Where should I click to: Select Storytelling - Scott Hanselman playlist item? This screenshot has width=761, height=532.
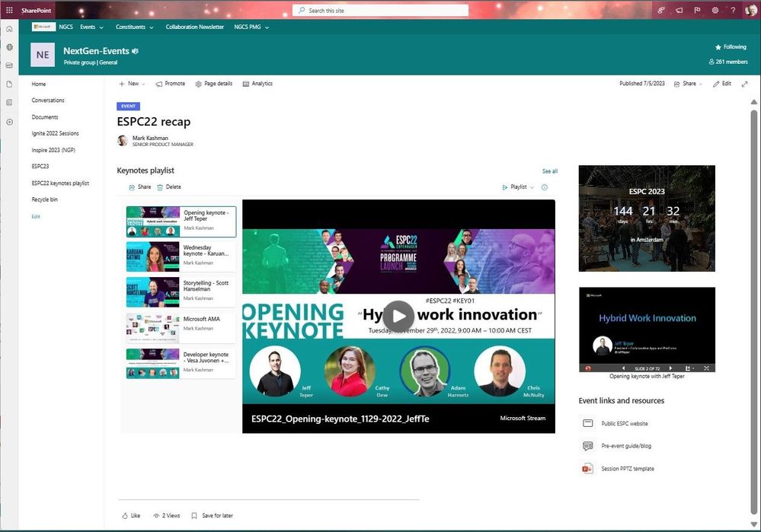point(181,291)
